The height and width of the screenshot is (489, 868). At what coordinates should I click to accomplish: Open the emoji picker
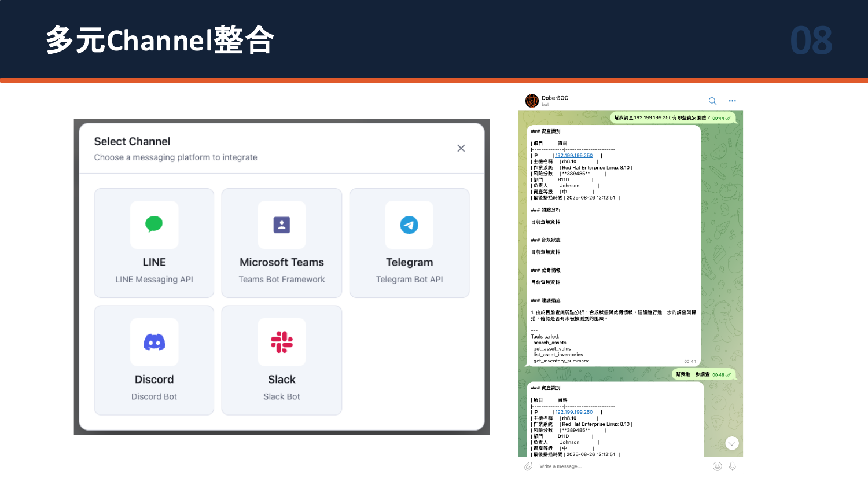click(718, 466)
